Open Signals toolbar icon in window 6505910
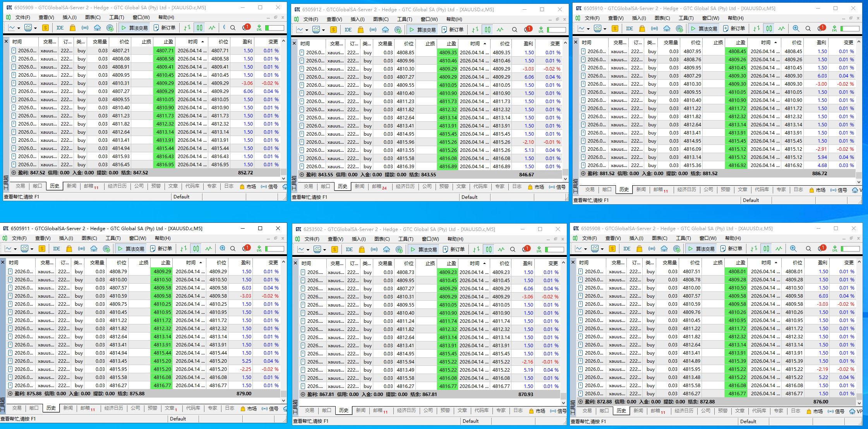 click(654, 29)
